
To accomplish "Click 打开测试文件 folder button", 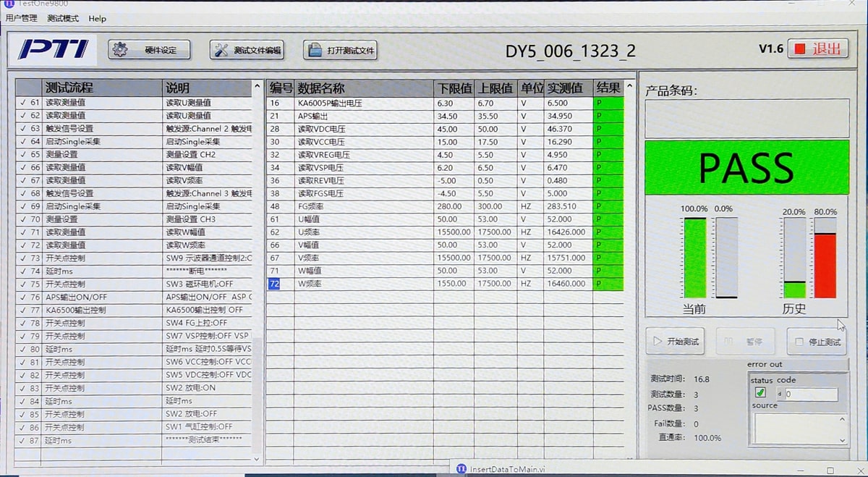I will tap(341, 50).
